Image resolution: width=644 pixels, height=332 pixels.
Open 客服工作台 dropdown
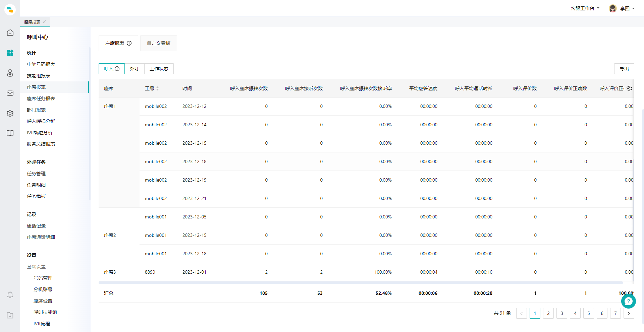585,8
